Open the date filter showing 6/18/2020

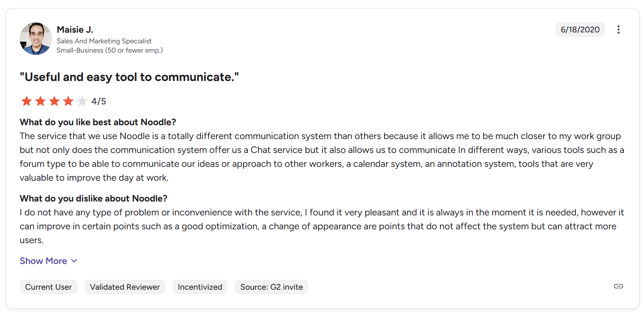point(580,29)
